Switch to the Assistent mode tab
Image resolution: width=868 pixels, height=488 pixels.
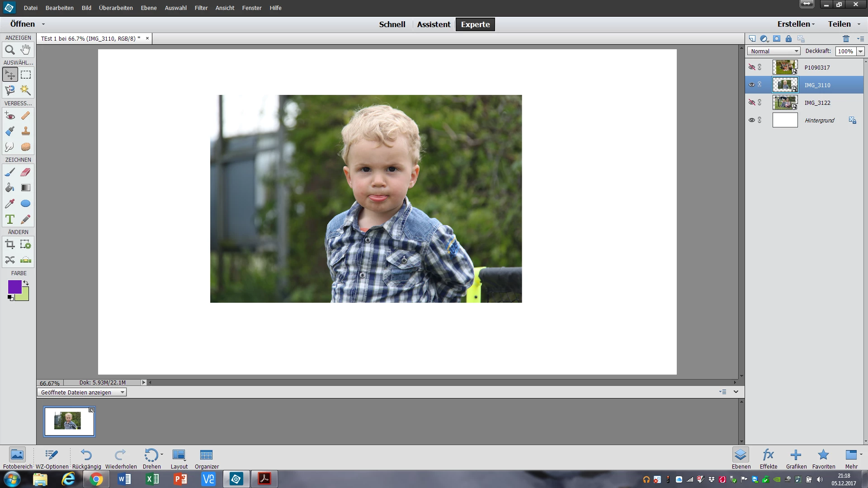point(433,24)
